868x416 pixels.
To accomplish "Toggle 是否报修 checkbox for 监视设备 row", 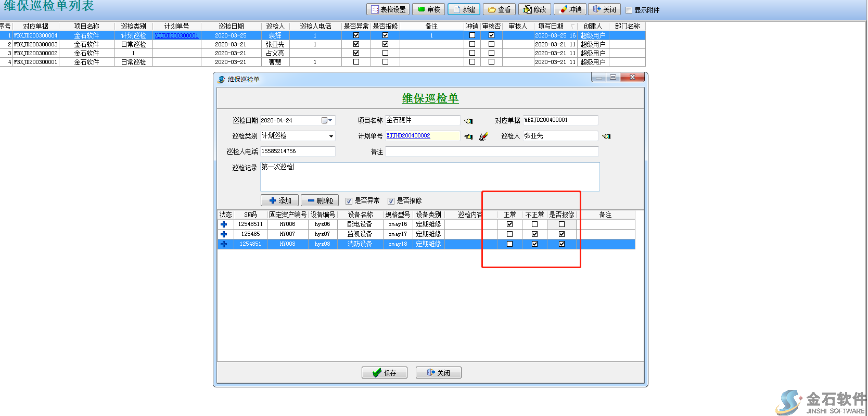I will click(x=561, y=234).
